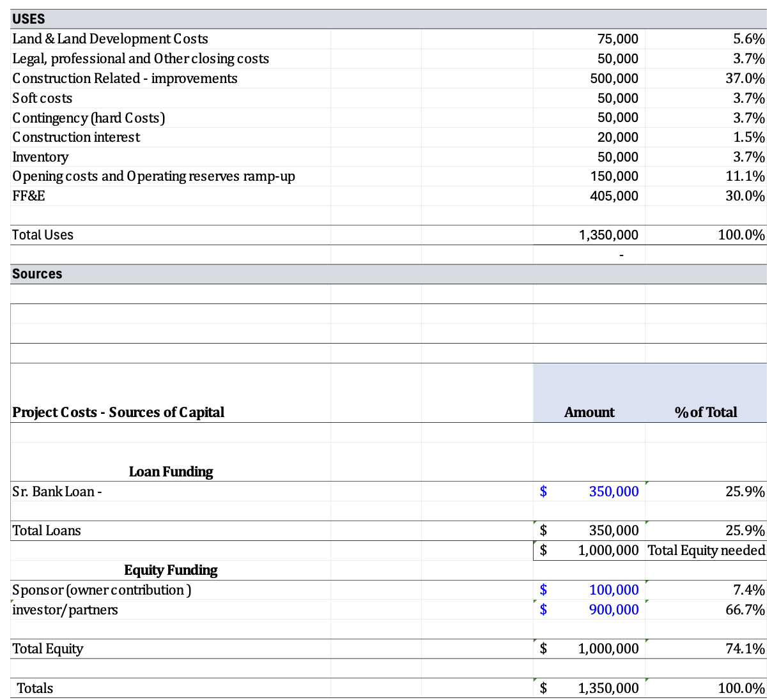Image resolution: width=772 pixels, height=700 pixels.
Task: Select the FF&E row label
Action: 29,196
